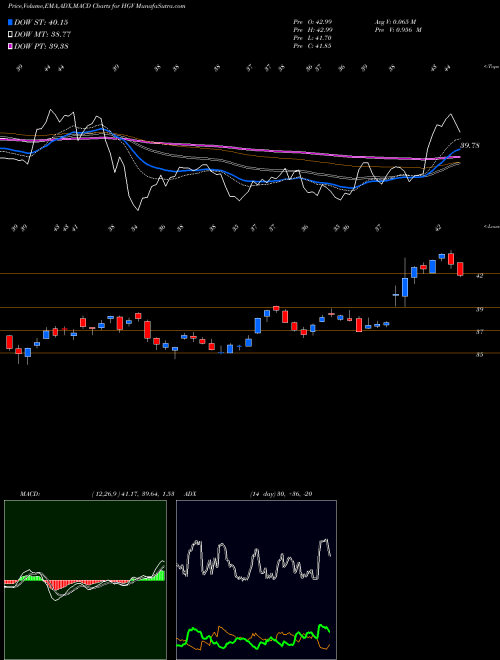Viewport: 500px width, 660px height.
Task: Click the white DOW MT legend swatch
Action: [x=10, y=34]
